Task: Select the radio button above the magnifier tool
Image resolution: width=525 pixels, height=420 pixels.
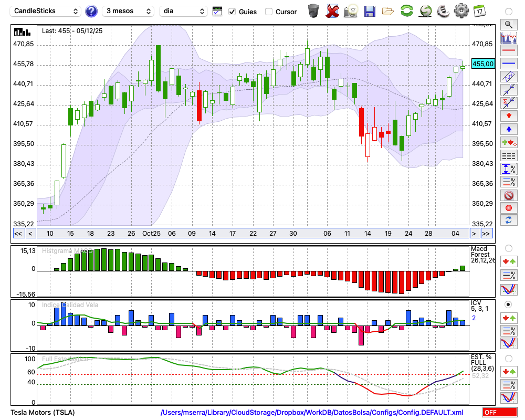Action: 508,12
